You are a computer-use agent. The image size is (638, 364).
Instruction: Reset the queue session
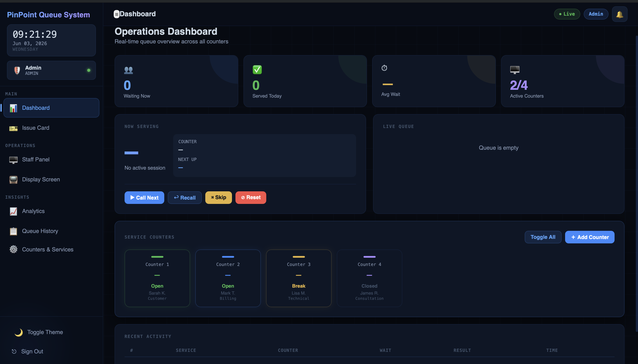(251, 198)
